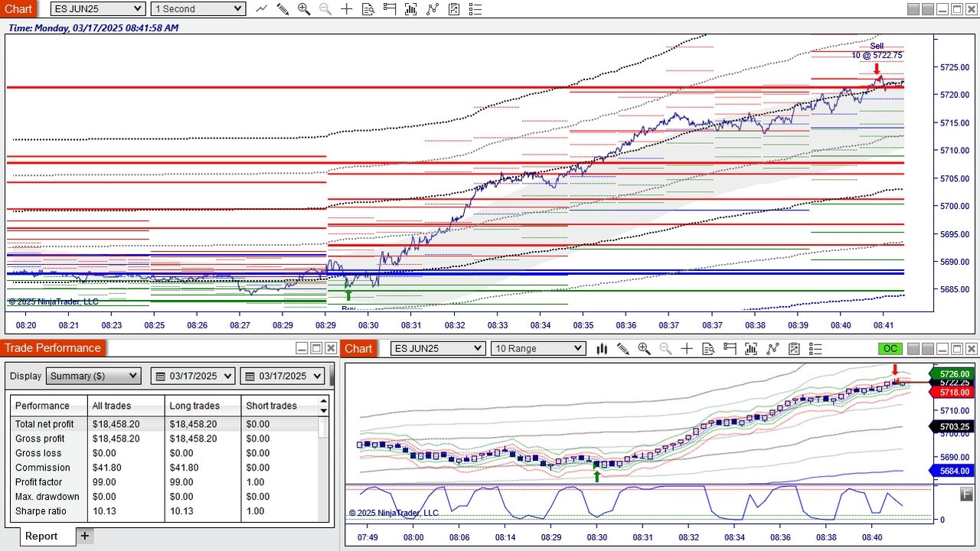Open the data box icon in top chart

point(368,8)
